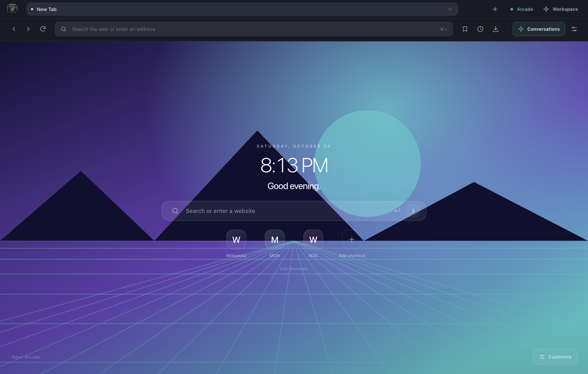This screenshot has width=588, height=374.
Task: Click the 'SATURDAY, OCTOBER 24' date
Action: pos(294,146)
